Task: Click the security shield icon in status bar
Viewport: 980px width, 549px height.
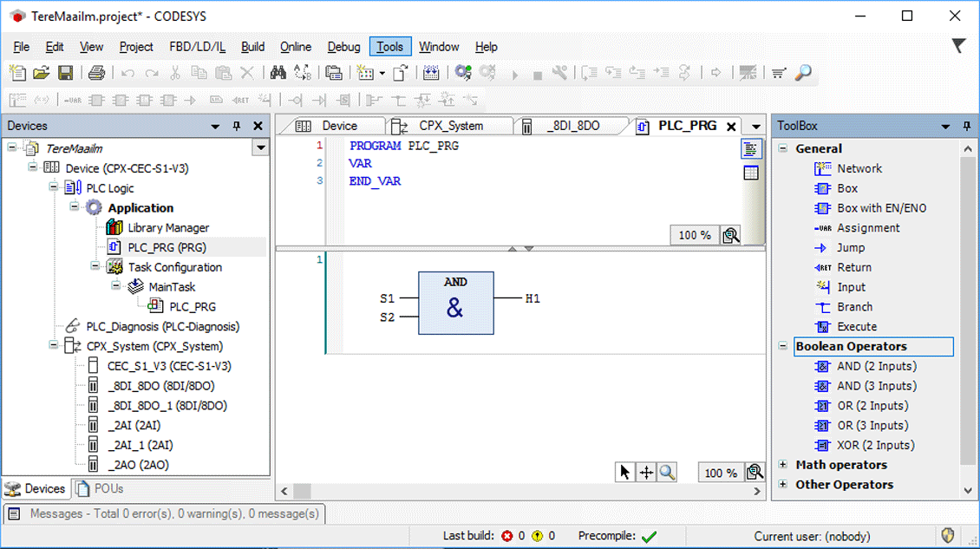Action: coord(948,536)
